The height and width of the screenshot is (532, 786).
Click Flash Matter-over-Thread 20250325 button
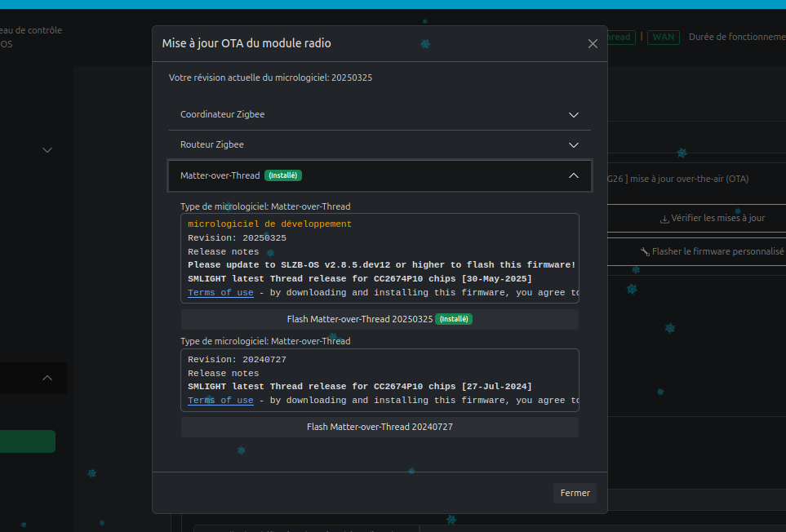(x=380, y=319)
